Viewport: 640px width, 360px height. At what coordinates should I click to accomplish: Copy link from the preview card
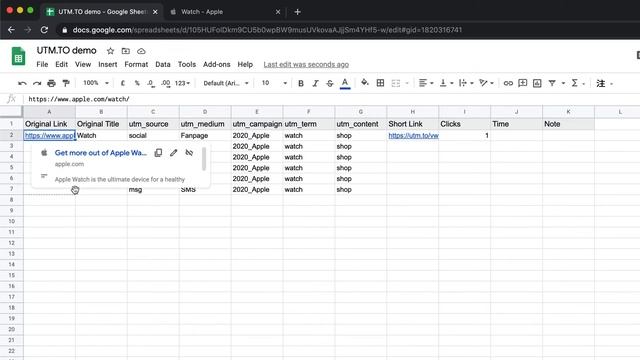(158, 153)
